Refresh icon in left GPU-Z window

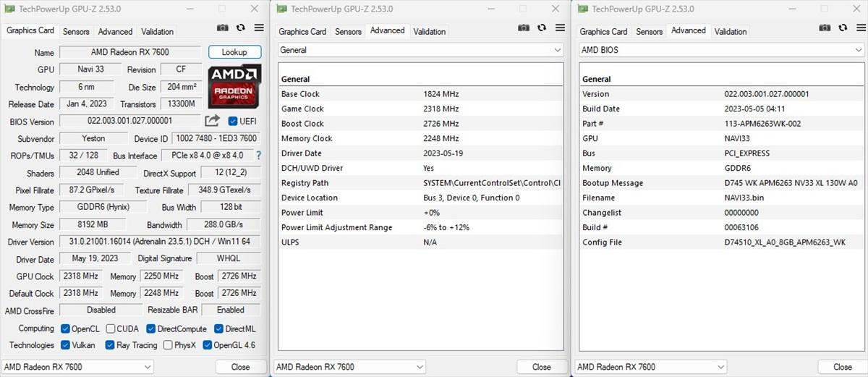point(241,28)
